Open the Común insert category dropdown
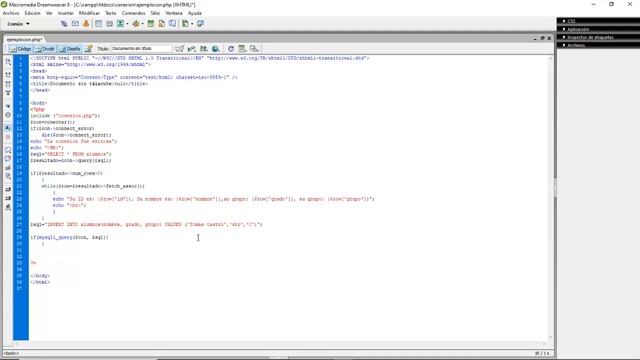The image size is (640, 360). coord(18,24)
